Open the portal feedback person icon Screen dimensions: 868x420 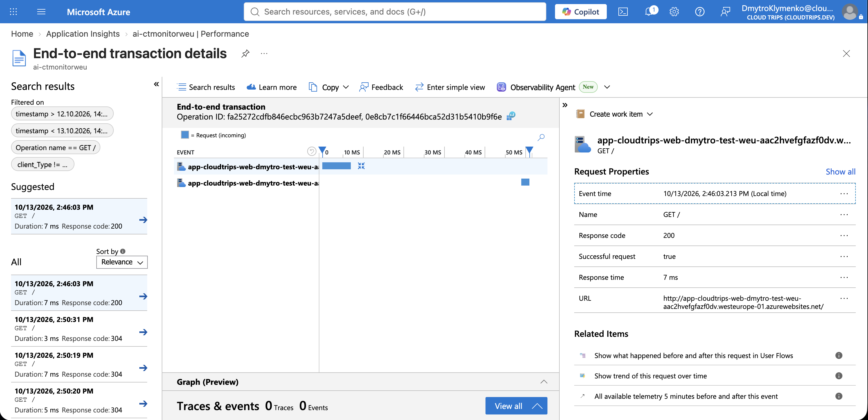[x=725, y=12]
